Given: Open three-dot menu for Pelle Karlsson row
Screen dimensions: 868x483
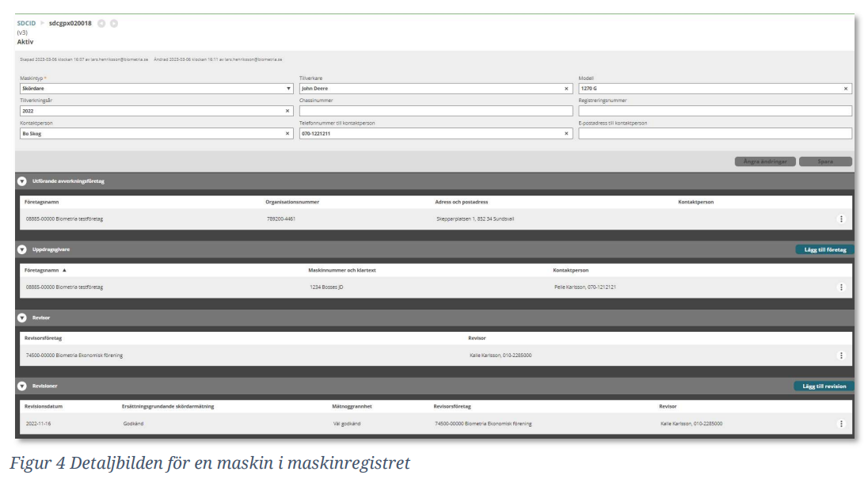Looking at the screenshot, I should (841, 287).
